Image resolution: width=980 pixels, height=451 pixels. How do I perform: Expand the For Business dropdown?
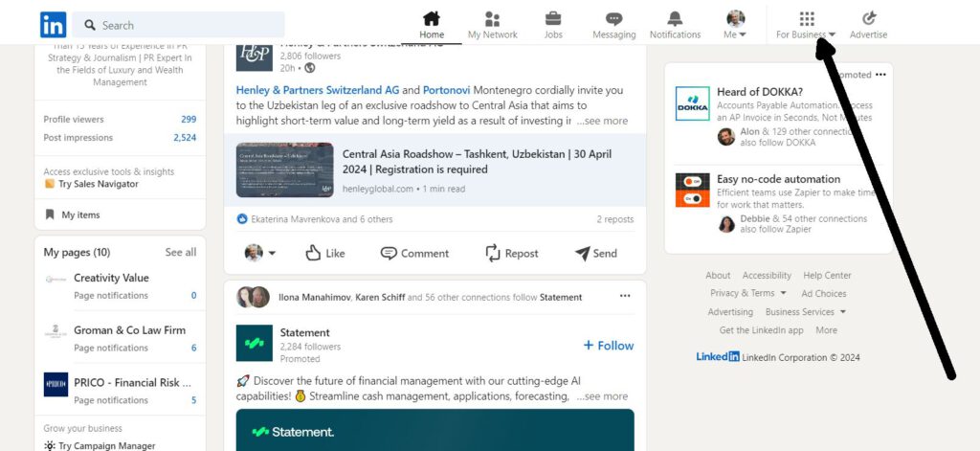(x=806, y=25)
